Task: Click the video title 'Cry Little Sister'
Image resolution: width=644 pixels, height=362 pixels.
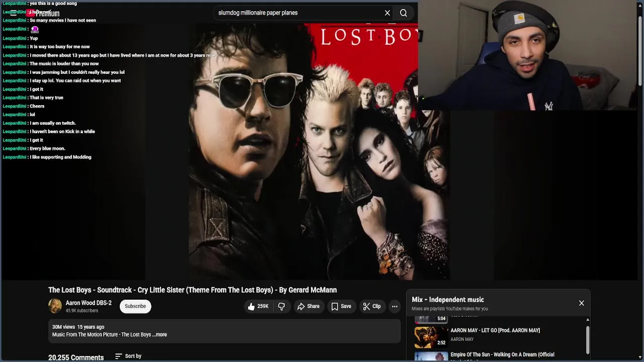Action: tap(192, 290)
